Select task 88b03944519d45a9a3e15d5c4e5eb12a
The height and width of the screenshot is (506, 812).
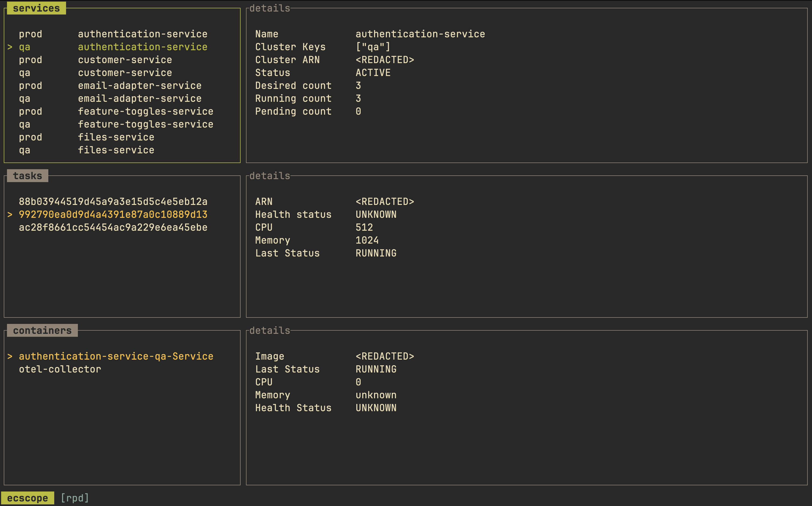pos(113,202)
